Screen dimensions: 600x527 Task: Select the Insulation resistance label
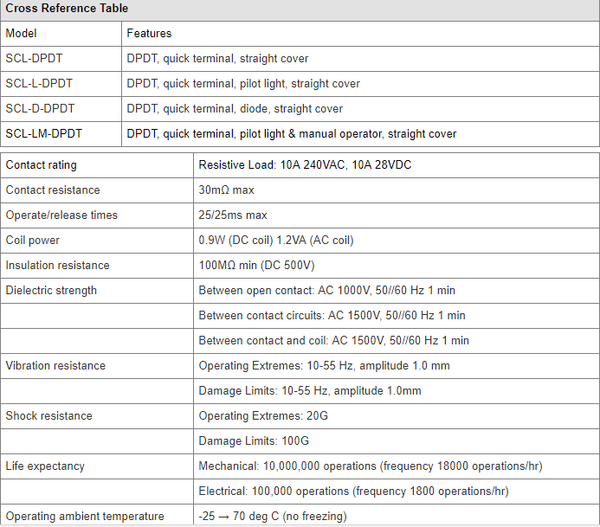coord(58,265)
